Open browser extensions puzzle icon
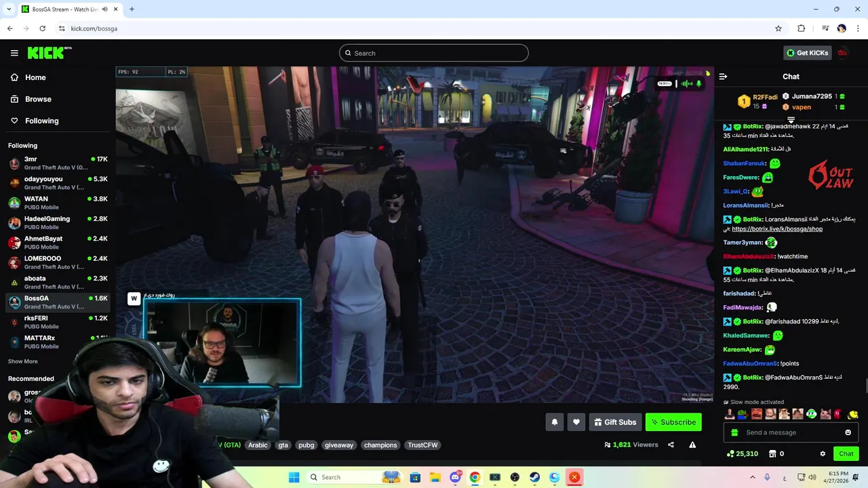The height and width of the screenshot is (488, 868). pyautogui.click(x=802, y=28)
